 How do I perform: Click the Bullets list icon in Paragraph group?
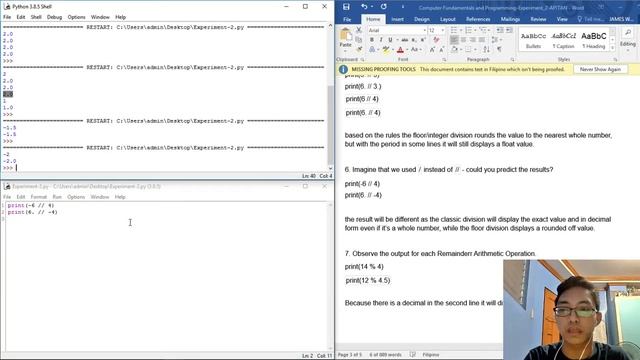coord(453,30)
